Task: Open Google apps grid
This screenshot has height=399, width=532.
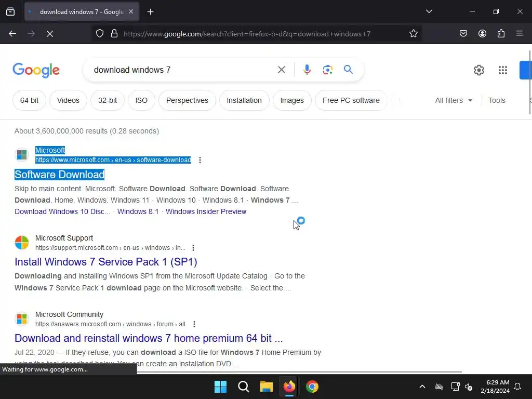Action: pos(503,70)
